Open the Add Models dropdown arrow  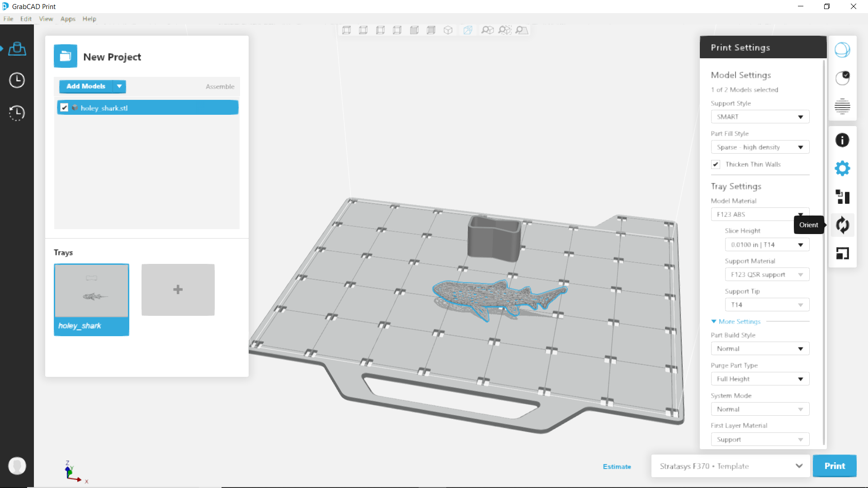coord(119,86)
